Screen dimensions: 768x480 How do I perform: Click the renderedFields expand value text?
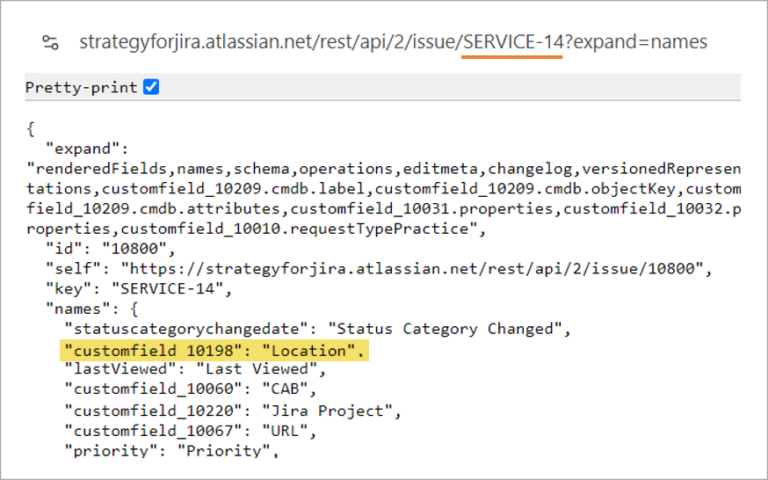pos(384,198)
